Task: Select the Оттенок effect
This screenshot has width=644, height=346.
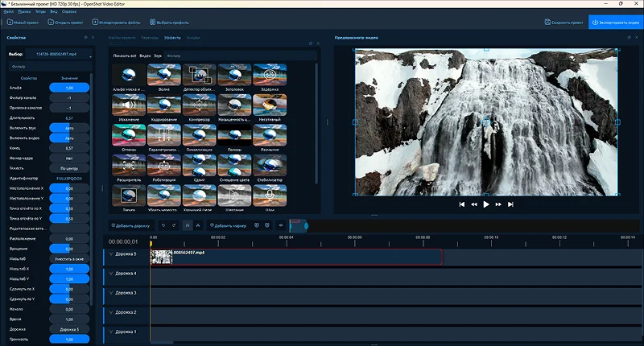Action: tap(129, 135)
